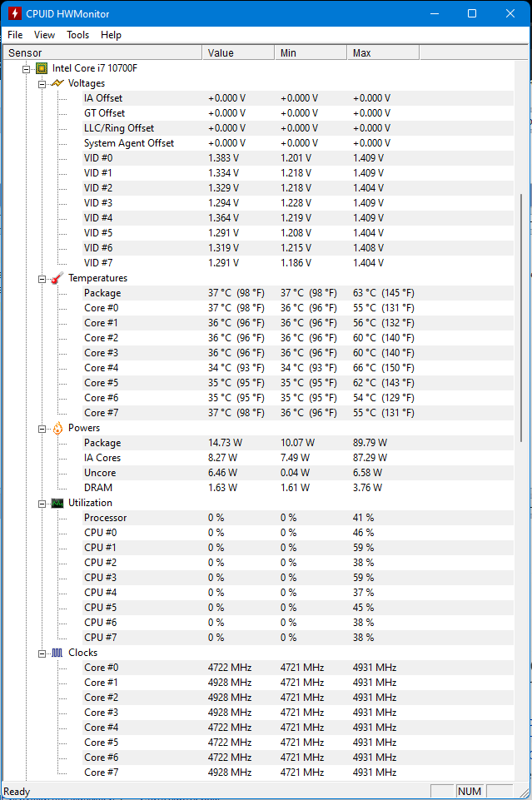Open the Tools menu

point(78,35)
